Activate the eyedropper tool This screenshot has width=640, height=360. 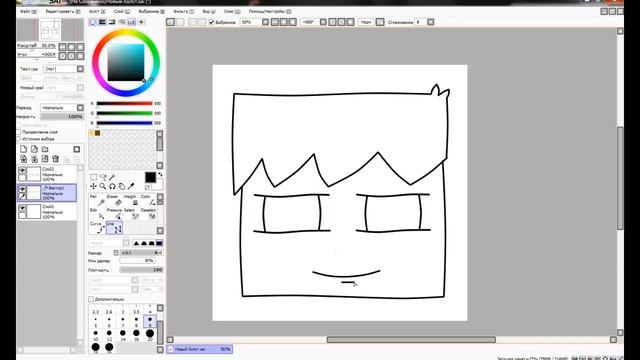tap(131, 186)
